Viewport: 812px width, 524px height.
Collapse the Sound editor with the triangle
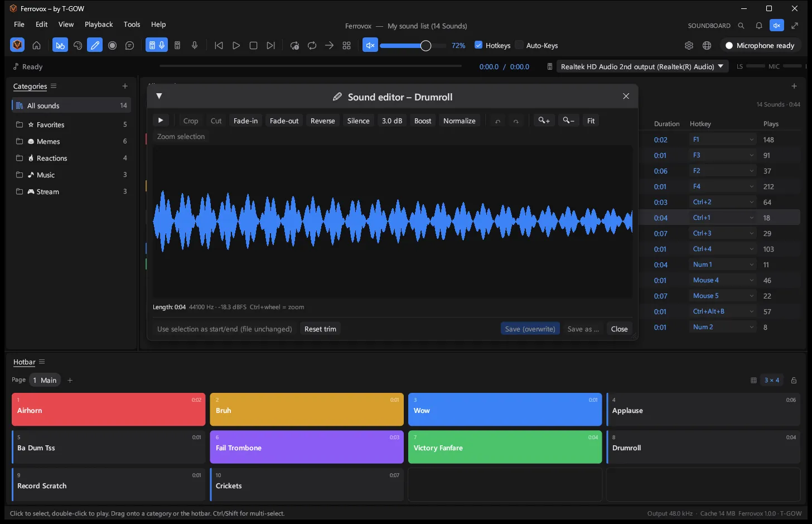pyautogui.click(x=159, y=96)
